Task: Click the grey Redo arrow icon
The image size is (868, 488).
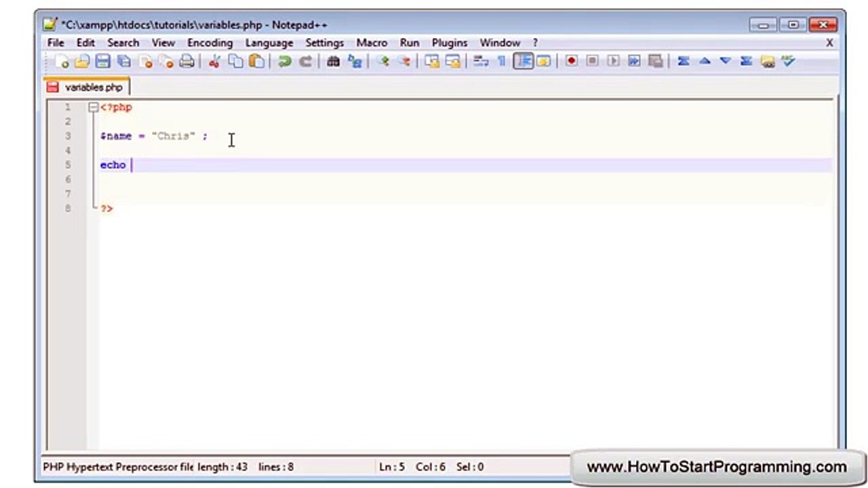Action: [306, 62]
